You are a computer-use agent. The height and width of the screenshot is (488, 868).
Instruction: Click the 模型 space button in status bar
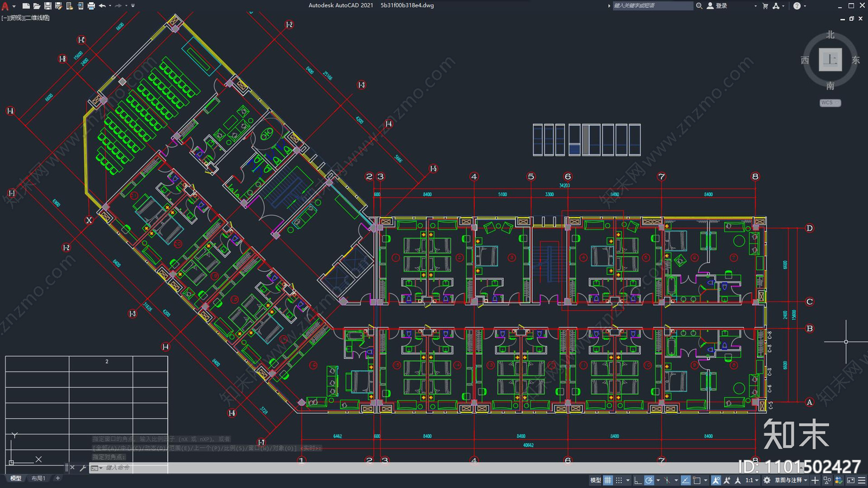596,480
